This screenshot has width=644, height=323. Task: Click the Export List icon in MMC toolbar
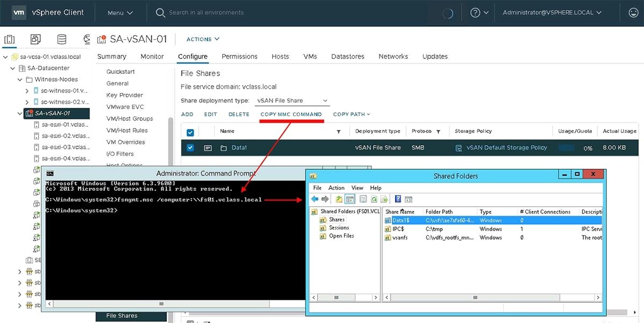click(x=385, y=199)
